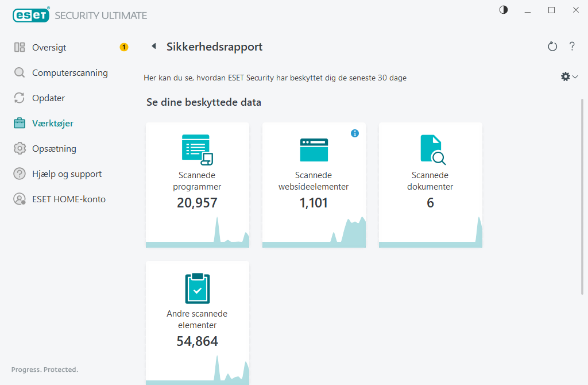Image resolution: width=588 pixels, height=385 pixels.
Task: Click the magnifier icon for Computerscanning
Action: [x=20, y=72]
